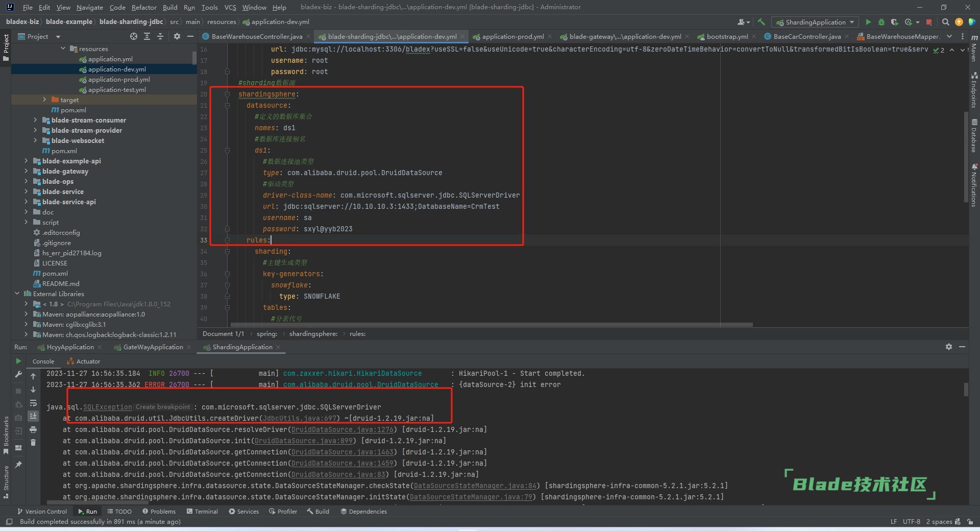Image resolution: width=980 pixels, height=531 pixels.
Task: Click JdbcUtils.java:697 stack trace link
Action: pyautogui.click(x=300, y=418)
